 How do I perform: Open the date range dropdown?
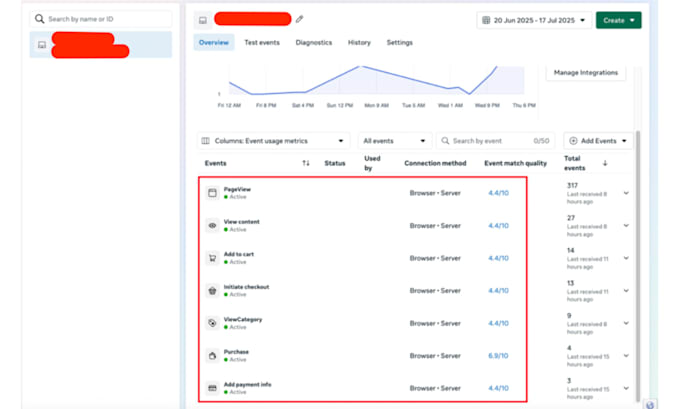click(x=534, y=20)
